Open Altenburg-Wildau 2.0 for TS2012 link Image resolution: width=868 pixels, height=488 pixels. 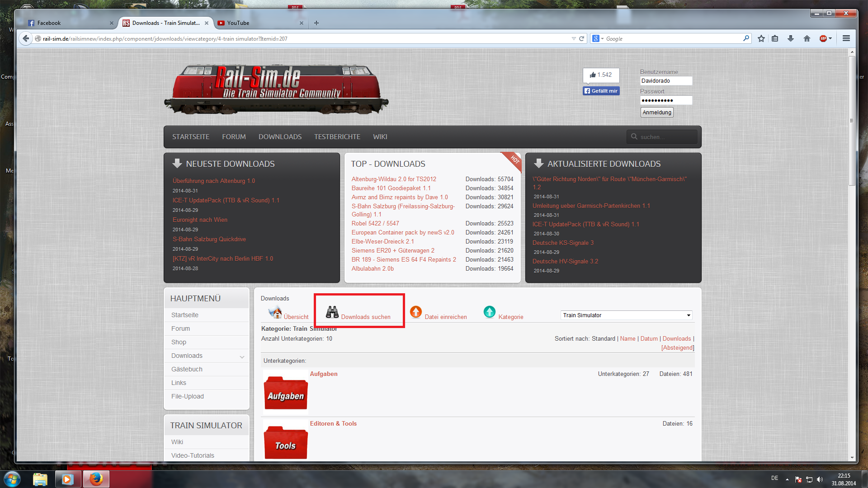tap(394, 179)
